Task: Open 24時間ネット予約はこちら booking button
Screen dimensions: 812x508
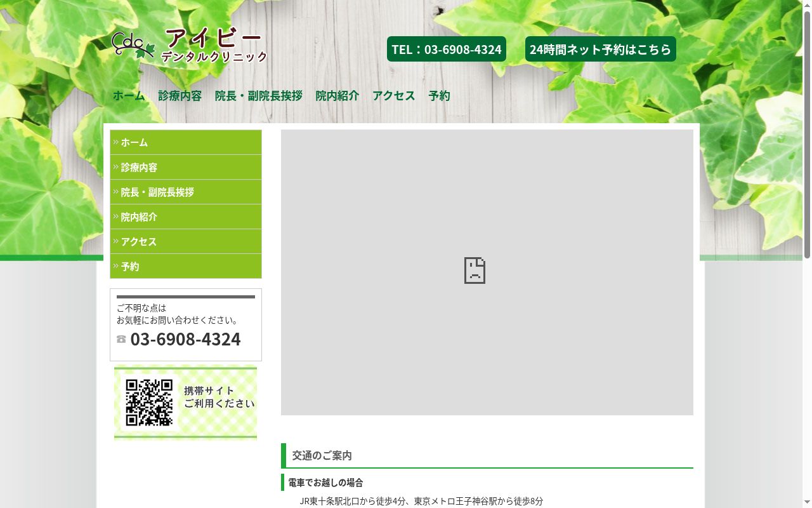Action: 600,49
